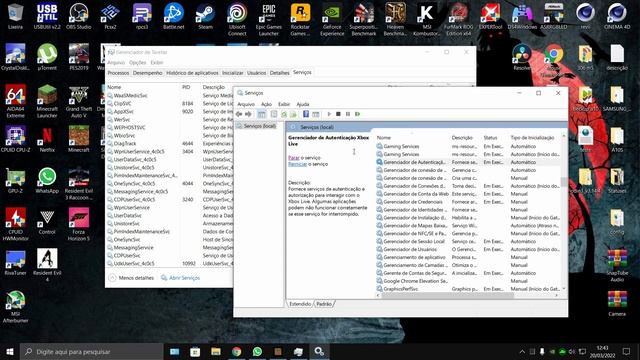
Task: Click the WhatsApp desktop icon
Action: click(47, 180)
